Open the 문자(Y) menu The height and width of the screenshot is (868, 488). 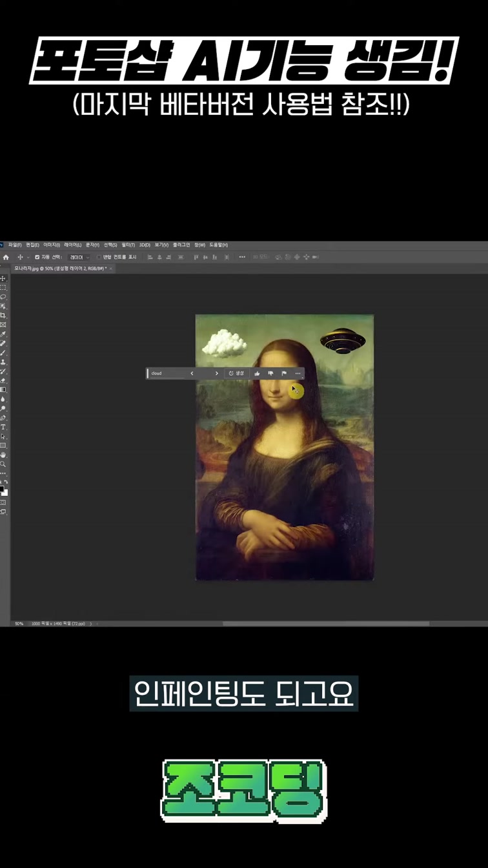[x=92, y=245]
